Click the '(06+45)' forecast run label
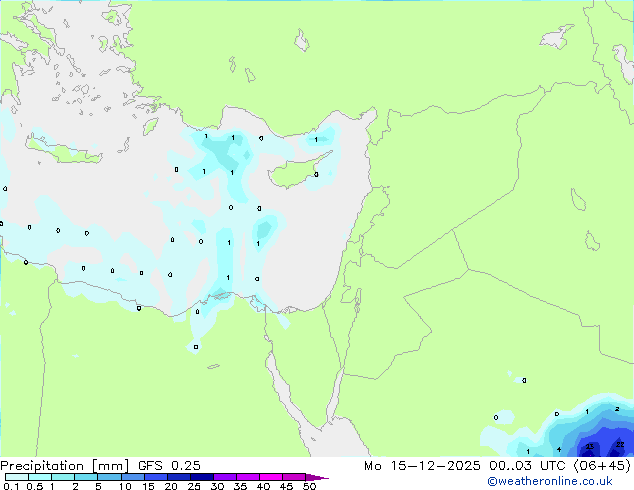The image size is (634, 490). point(602,466)
